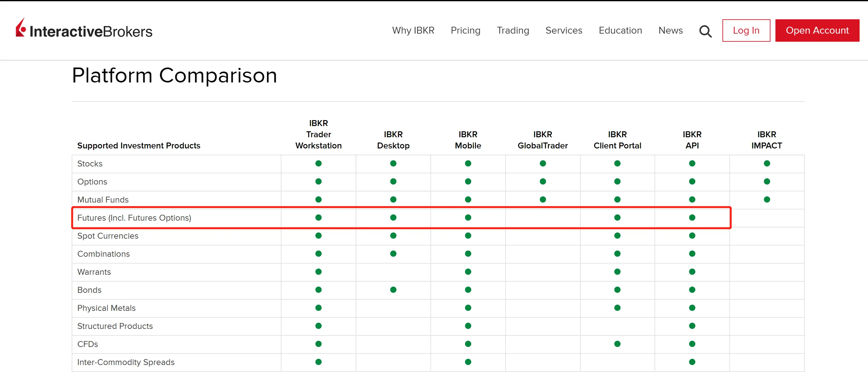Open the News menu item
The width and height of the screenshot is (868, 384).
(670, 30)
